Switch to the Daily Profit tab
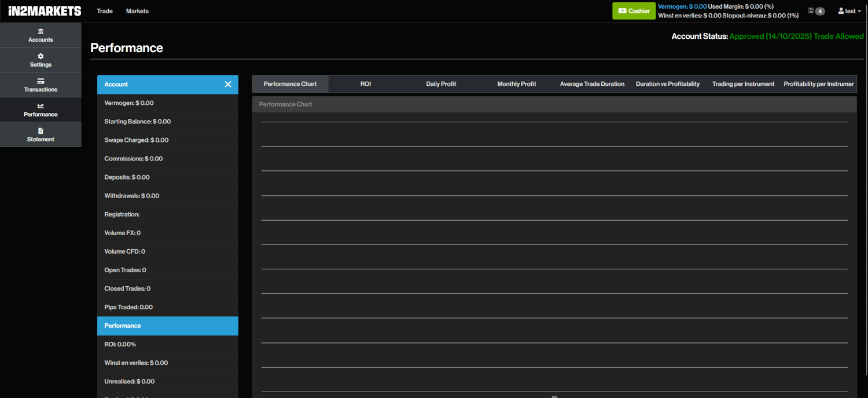Image resolution: width=868 pixels, height=398 pixels. point(441,84)
